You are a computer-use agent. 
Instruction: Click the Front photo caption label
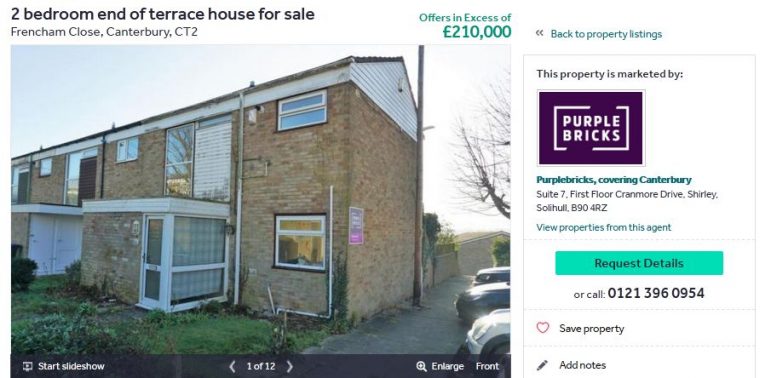point(487,366)
